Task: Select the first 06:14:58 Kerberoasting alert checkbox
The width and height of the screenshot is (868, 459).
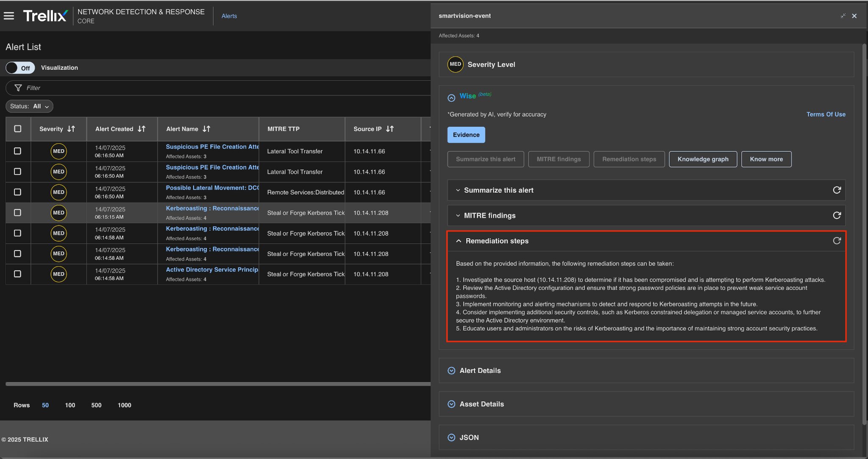Action: (17, 233)
